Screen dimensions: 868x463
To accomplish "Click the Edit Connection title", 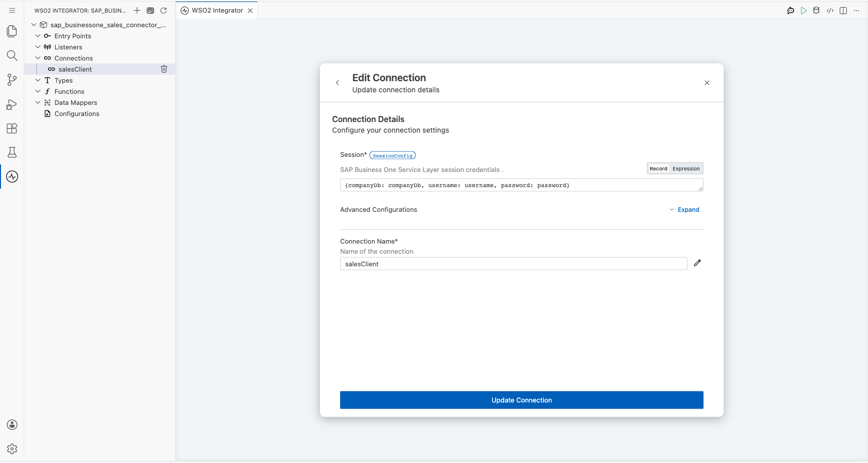I will coord(389,78).
